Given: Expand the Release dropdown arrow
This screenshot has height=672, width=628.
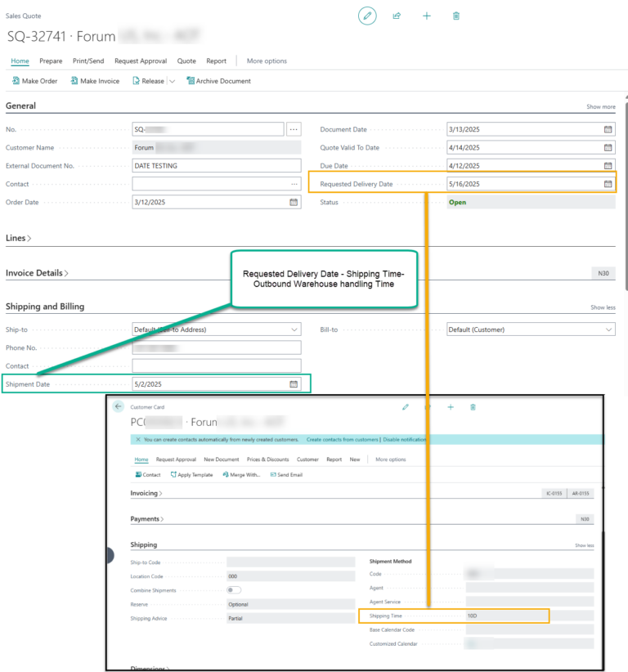Looking at the screenshot, I should tap(172, 81).
